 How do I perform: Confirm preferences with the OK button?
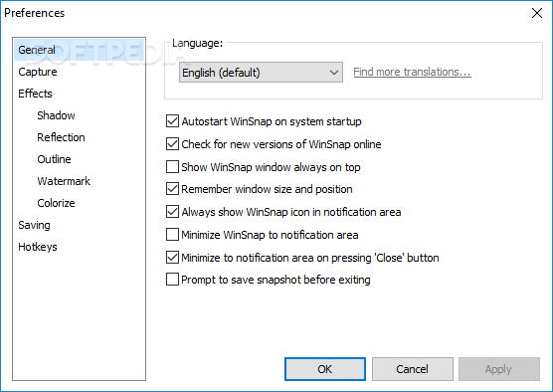(x=325, y=369)
